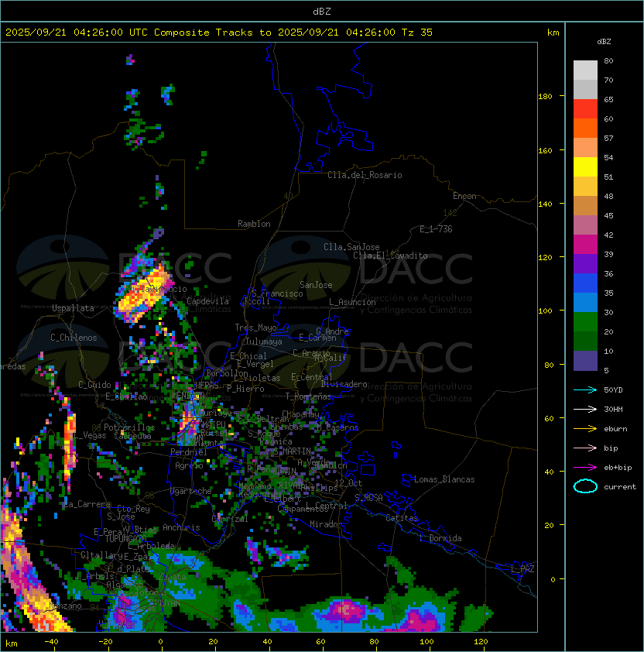Select the E_1-736 map label
The image size is (644, 652).
coord(436,229)
